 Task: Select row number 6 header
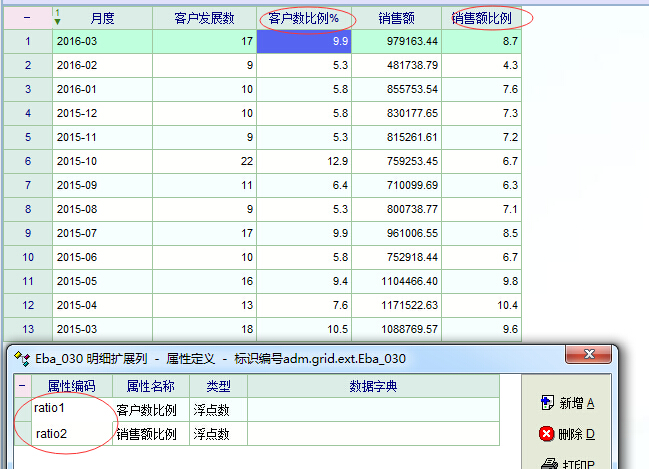(27, 161)
